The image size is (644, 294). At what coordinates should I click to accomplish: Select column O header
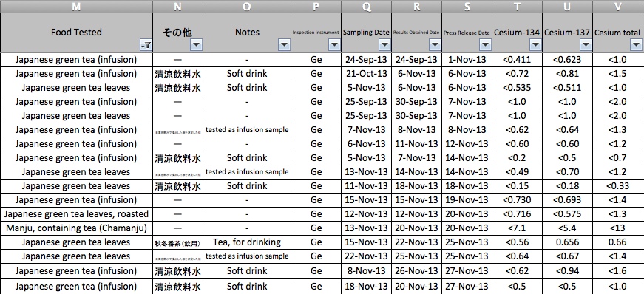point(247,6)
